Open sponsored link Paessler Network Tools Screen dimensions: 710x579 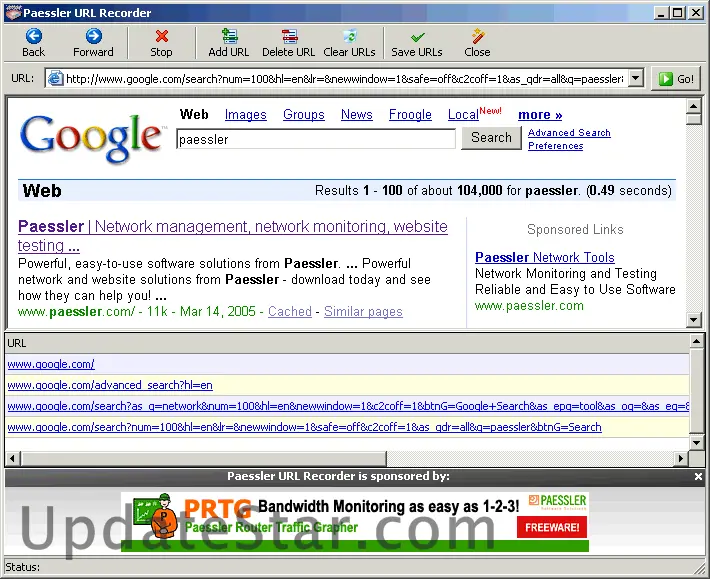(x=545, y=257)
